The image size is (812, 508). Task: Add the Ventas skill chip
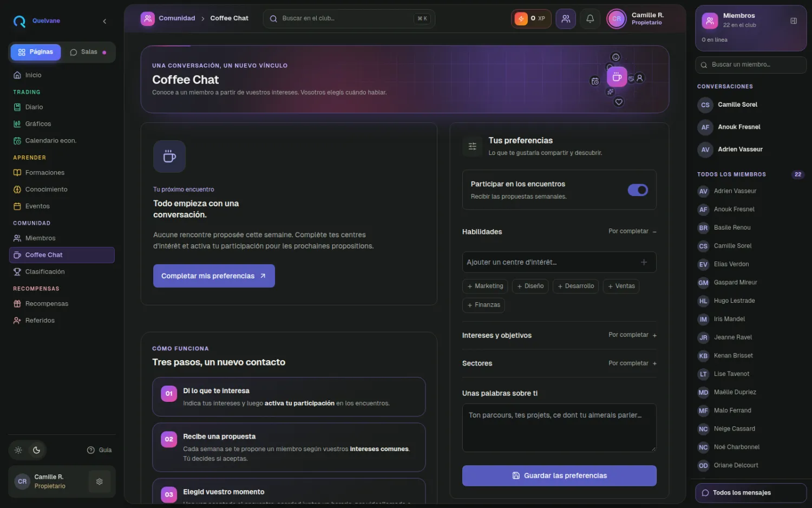pos(621,286)
